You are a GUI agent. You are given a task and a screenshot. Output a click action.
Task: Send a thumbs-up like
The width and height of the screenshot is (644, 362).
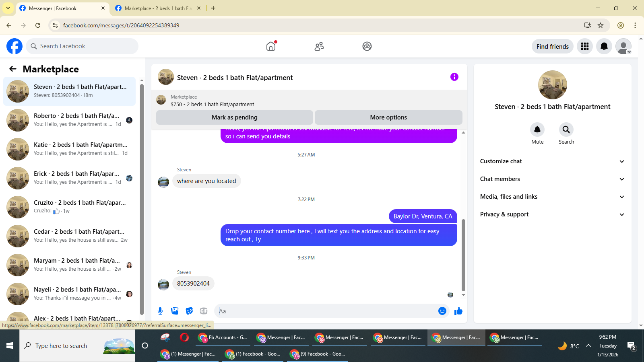click(x=458, y=311)
